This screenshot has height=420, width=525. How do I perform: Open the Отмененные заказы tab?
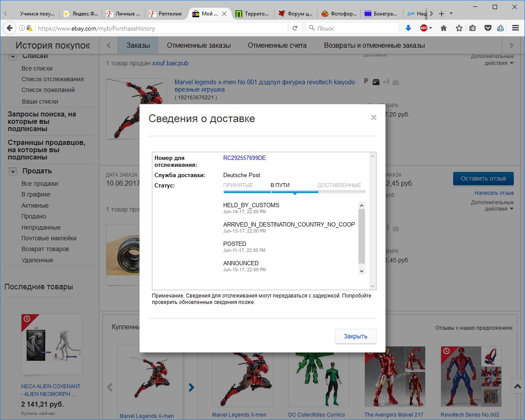[199, 45]
